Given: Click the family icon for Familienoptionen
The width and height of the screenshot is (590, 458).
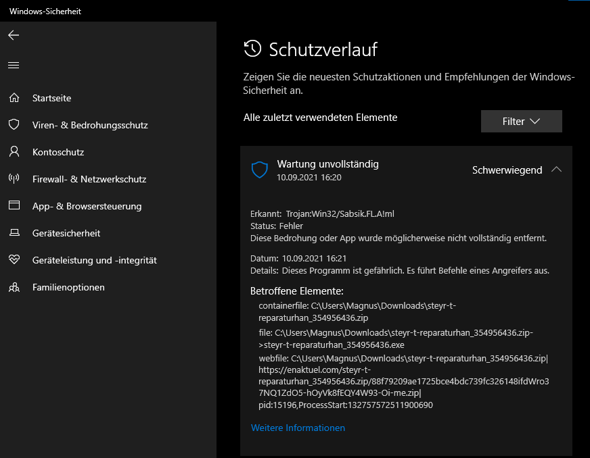Looking at the screenshot, I should 14,287.
